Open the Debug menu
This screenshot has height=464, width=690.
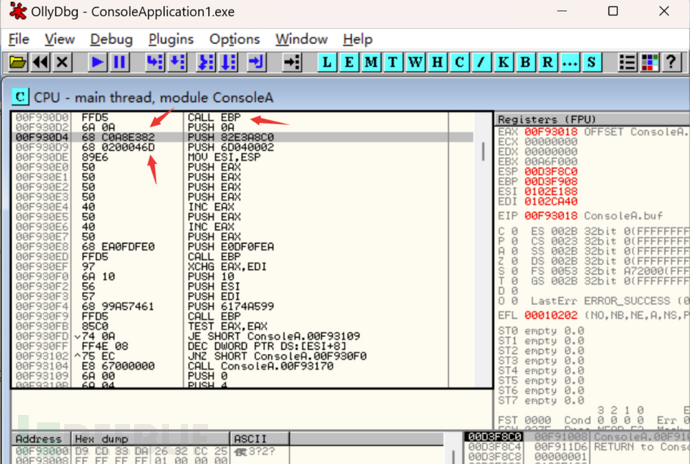(x=111, y=39)
